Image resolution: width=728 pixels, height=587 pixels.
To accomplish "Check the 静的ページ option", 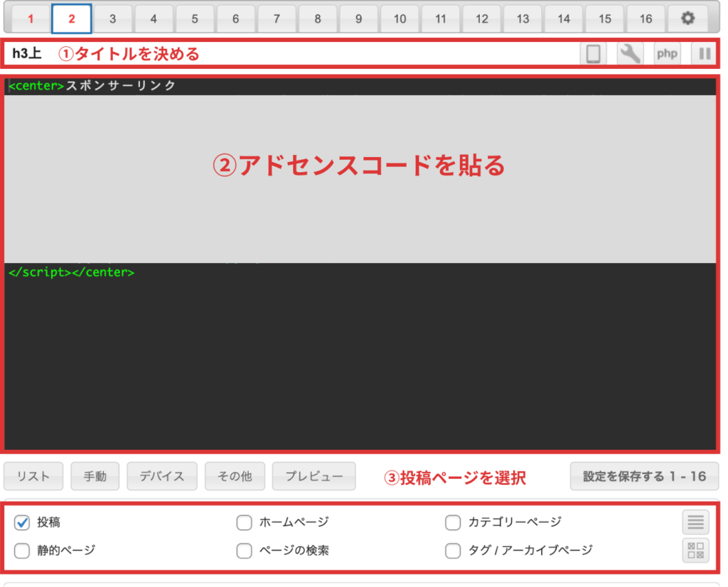I will [x=21, y=550].
